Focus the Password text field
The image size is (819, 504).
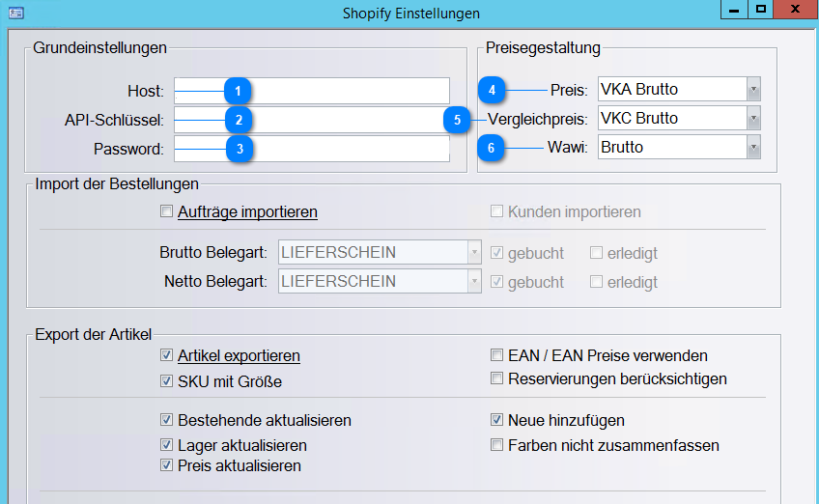[312, 149]
